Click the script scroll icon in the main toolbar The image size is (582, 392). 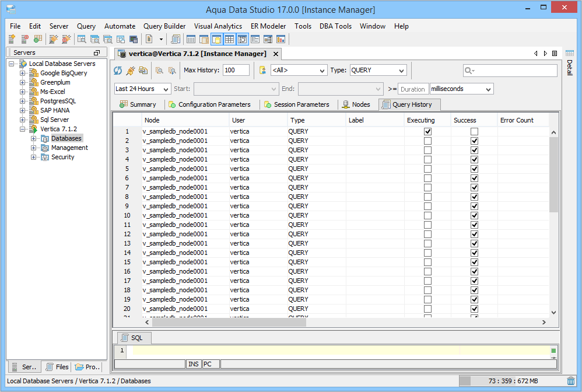[x=176, y=39]
